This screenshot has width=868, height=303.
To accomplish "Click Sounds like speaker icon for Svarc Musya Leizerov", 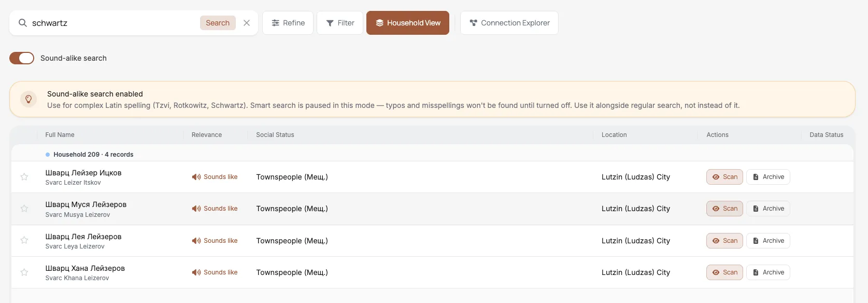I will click(196, 209).
